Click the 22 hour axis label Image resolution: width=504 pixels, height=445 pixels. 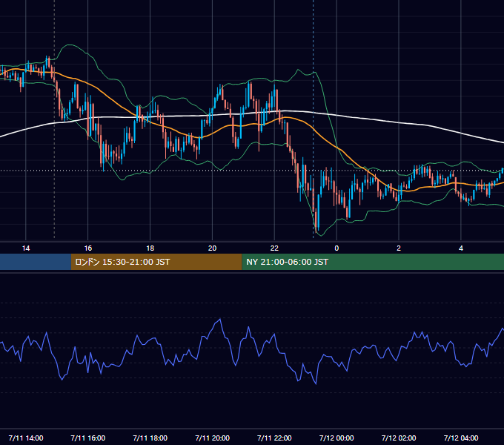point(274,248)
